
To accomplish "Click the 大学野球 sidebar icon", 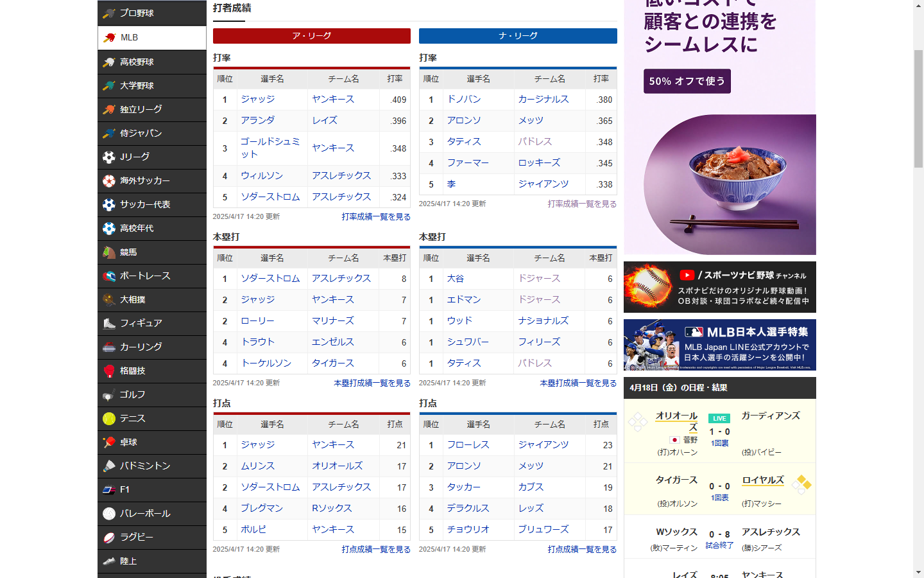I will (x=109, y=85).
